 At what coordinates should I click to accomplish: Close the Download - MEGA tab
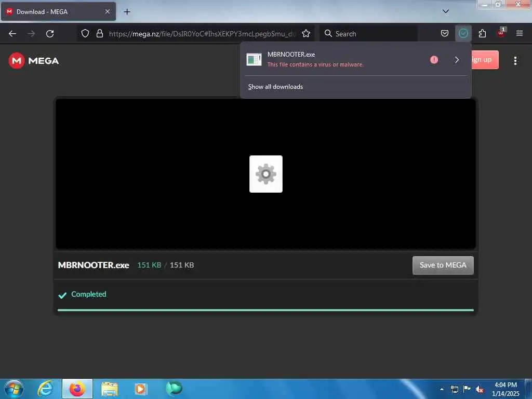click(107, 11)
